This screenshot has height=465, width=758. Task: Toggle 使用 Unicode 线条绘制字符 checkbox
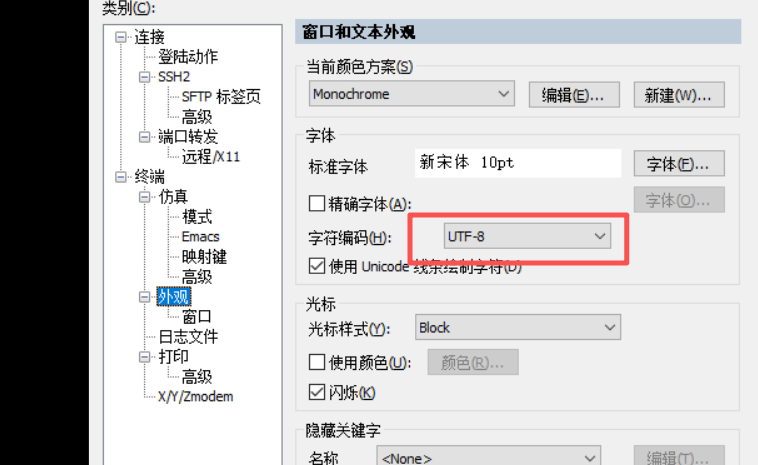pos(317,266)
